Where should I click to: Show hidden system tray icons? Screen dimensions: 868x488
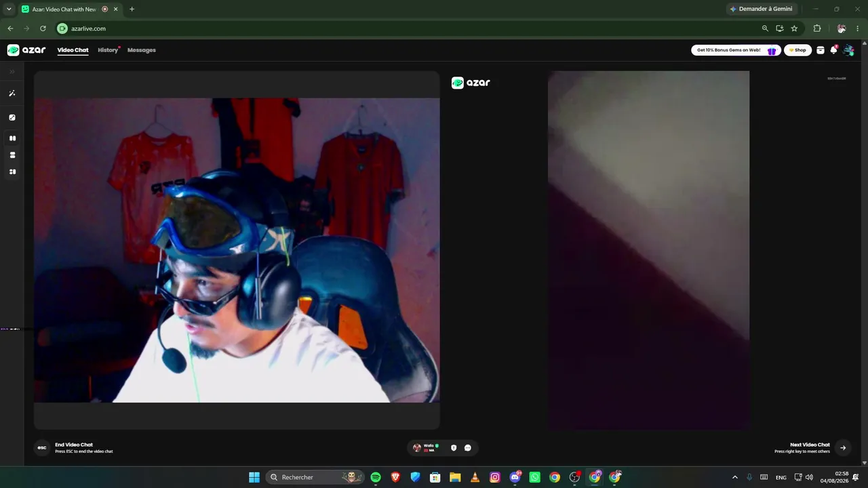[734, 477]
